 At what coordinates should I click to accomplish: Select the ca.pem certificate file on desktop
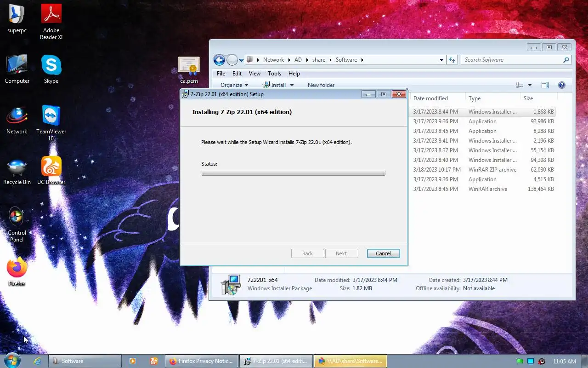tap(189, 70)
